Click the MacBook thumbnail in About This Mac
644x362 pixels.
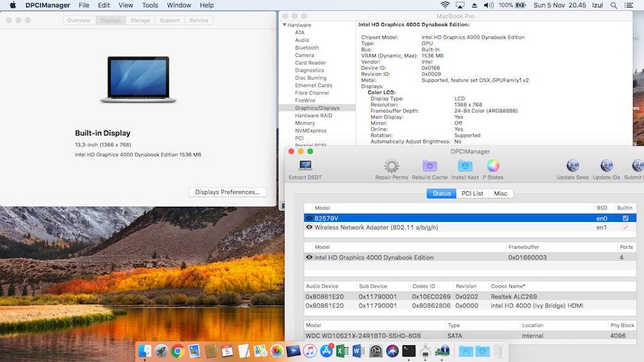click(x=138, y=80)
